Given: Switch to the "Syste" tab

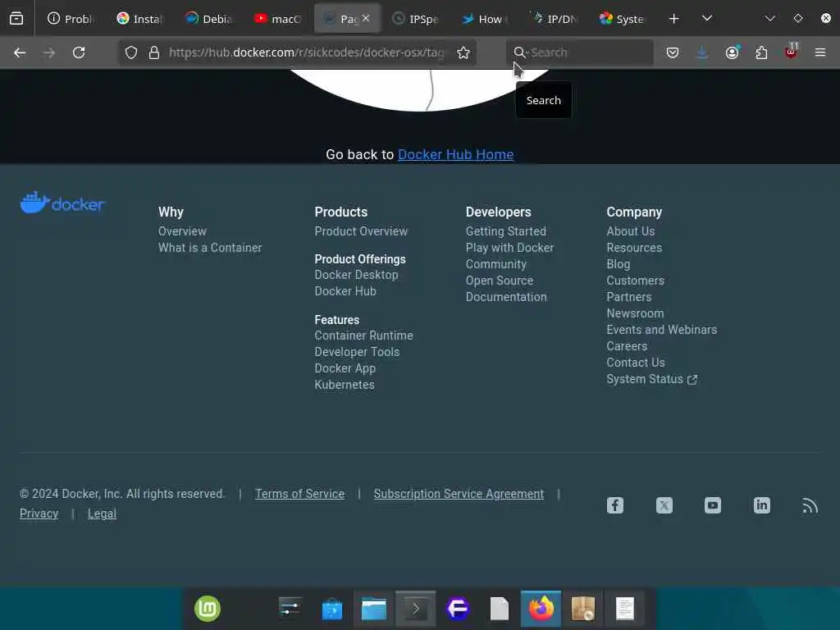Looking at the screenshot, I should click(623, 19).
